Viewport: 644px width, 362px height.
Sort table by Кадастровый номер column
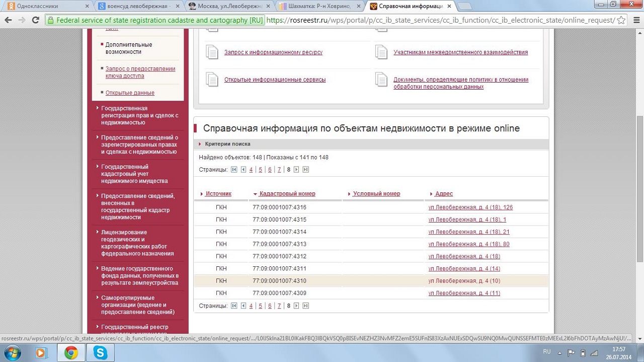pos(287,194)
